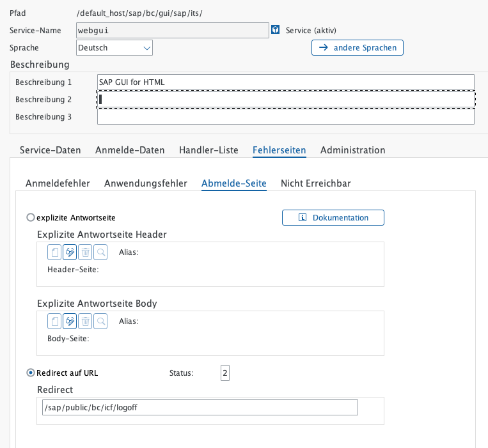Select the Fehlerseiten tab
This screenshot has width=488, height=448.
pyautogui.click(x=279, y=150)
